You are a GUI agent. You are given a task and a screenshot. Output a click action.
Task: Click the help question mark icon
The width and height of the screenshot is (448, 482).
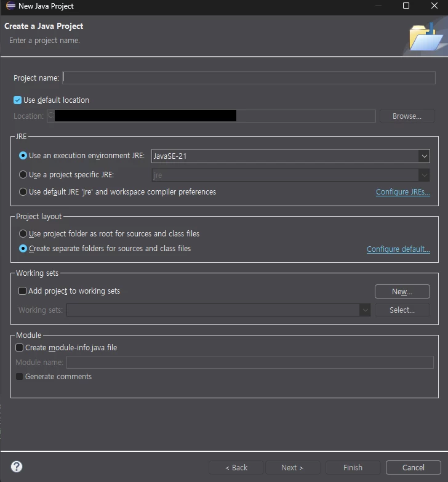click(x=17, y=467)
